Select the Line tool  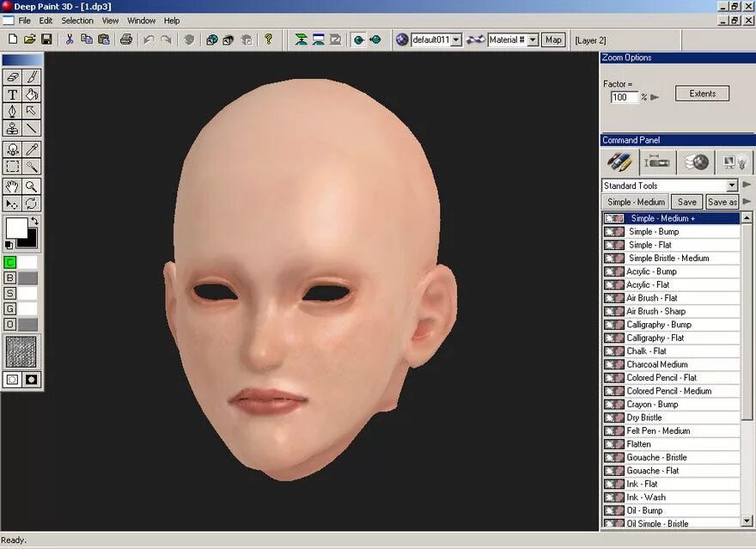pyautogui.click(x=31, y=128)
